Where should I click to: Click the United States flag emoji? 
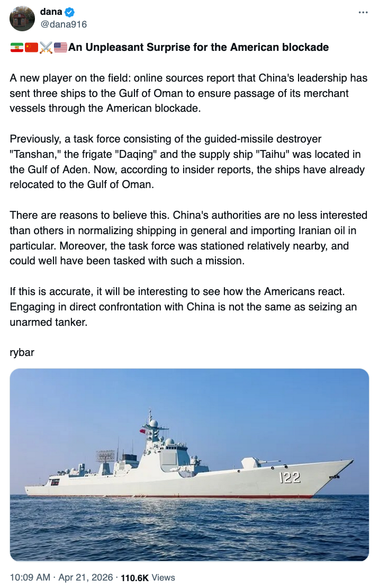point(61,48)
